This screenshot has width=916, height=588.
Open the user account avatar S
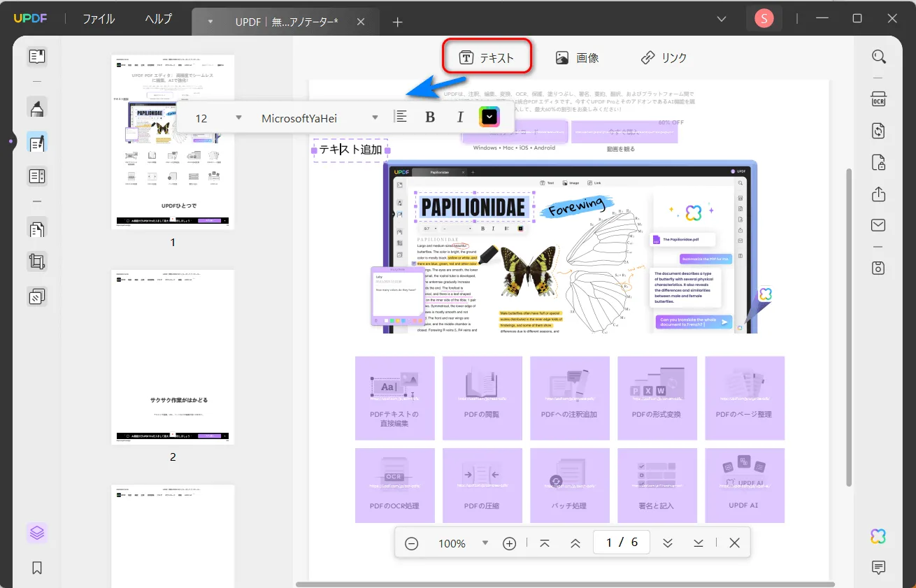(x=764, y=19)
